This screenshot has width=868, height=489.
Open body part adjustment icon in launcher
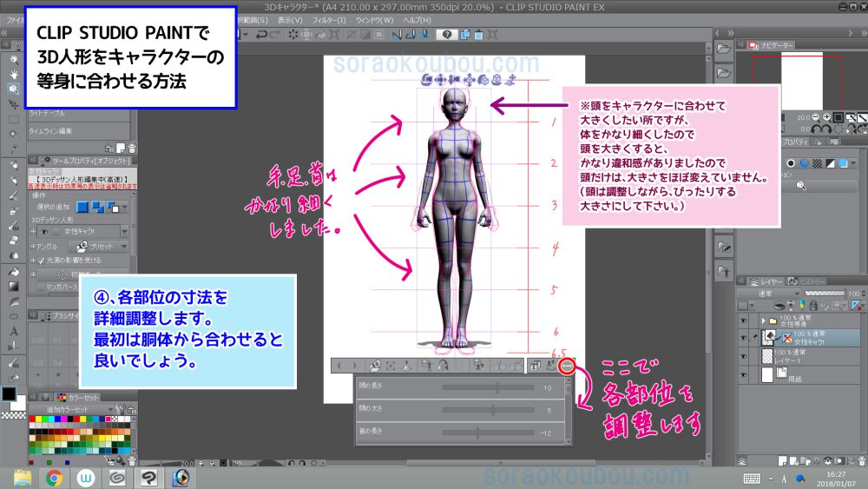[x=566, y=366]
